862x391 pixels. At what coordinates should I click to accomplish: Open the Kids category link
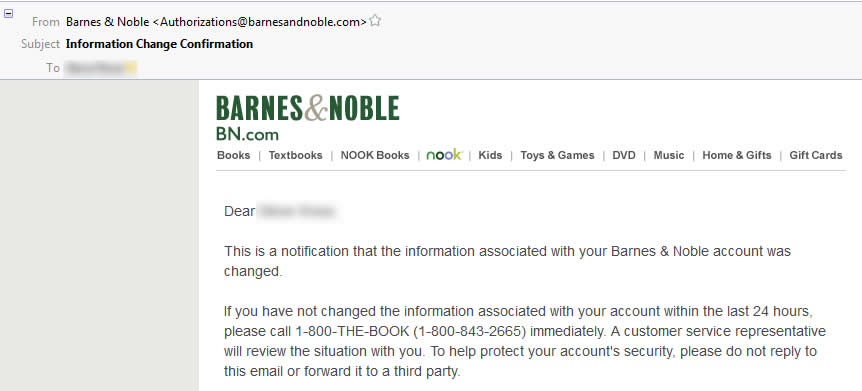pos(490,155)
